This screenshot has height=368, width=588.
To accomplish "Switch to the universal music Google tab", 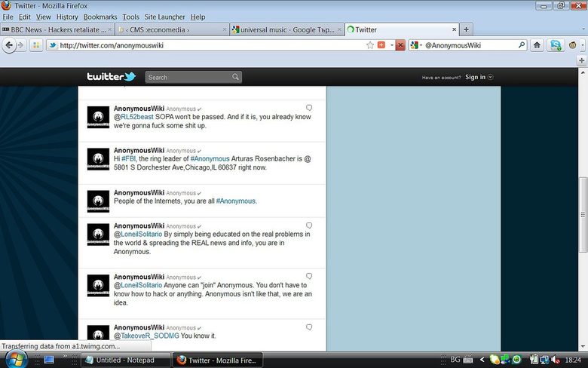I will (x=286, y=29).
